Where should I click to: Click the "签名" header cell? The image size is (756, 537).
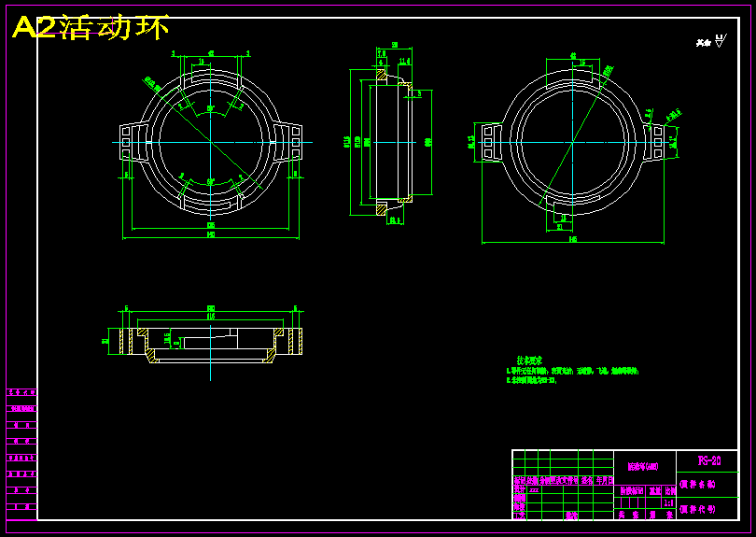coord(587,481)
